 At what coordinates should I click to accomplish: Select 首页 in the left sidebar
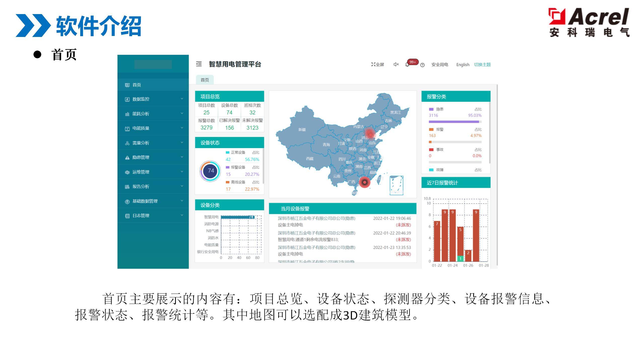[137, 85]
